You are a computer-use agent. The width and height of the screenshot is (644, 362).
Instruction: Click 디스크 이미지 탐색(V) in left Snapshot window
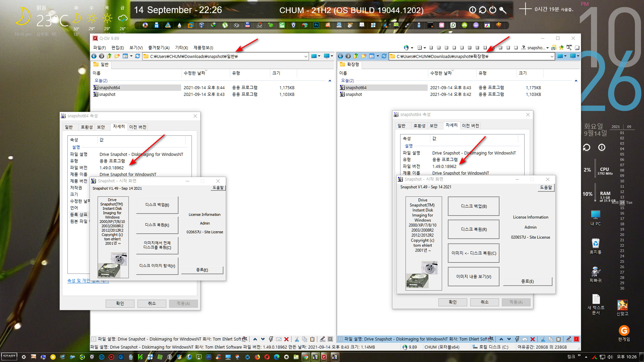[157, 265]
